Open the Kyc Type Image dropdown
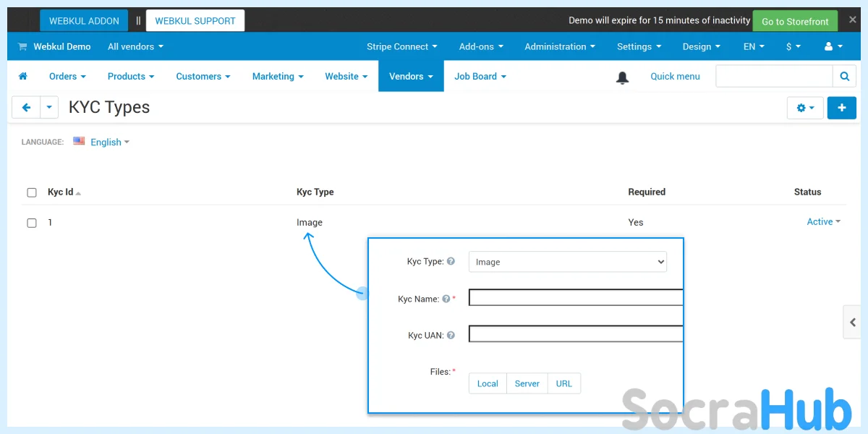The height and width of the screenshot is (434, 868). 567,262
